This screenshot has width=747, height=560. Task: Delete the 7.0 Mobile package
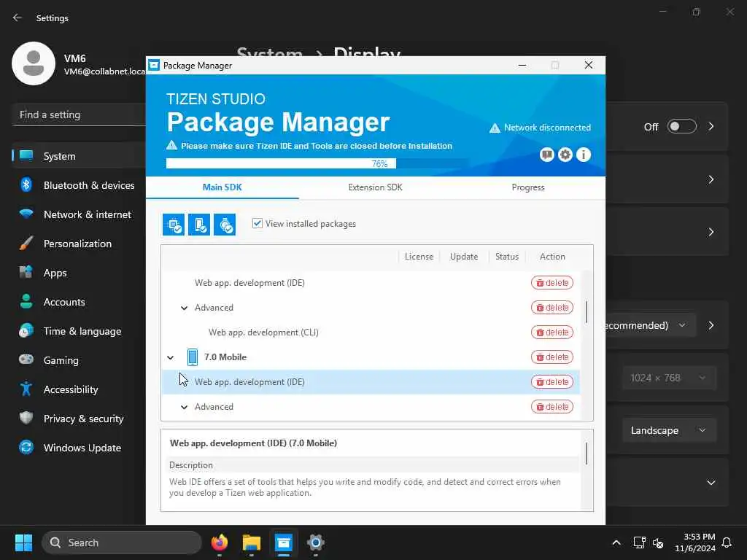coord(552,357)
